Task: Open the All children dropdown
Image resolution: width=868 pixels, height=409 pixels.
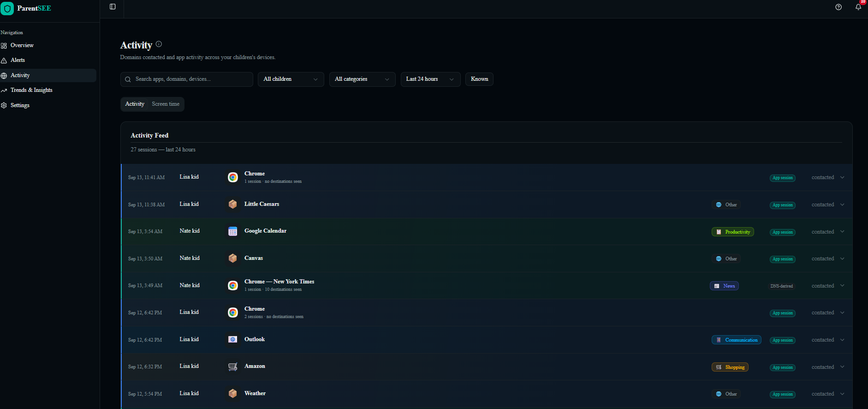Action: 291,79
